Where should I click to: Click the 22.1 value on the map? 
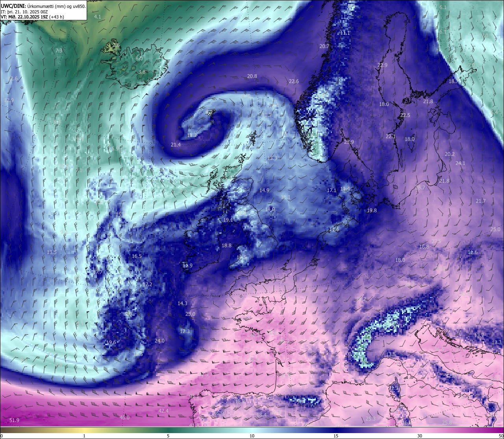tap(390, 137)
